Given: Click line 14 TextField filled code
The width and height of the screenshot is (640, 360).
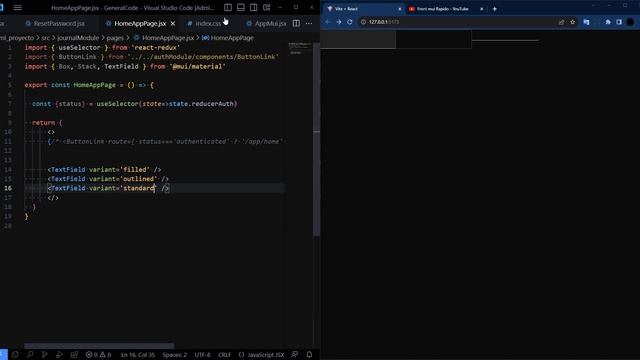Looking at the screenshot, I should 104,169.
